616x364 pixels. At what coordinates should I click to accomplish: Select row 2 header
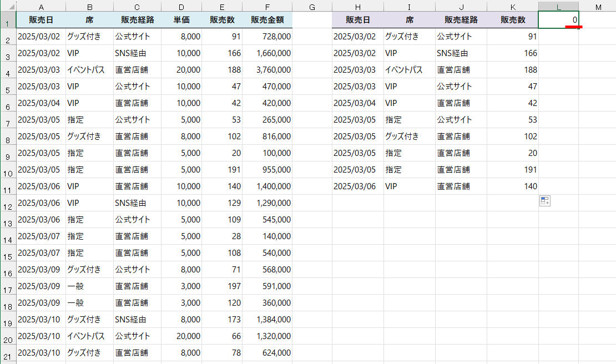[x=8, y=37]
